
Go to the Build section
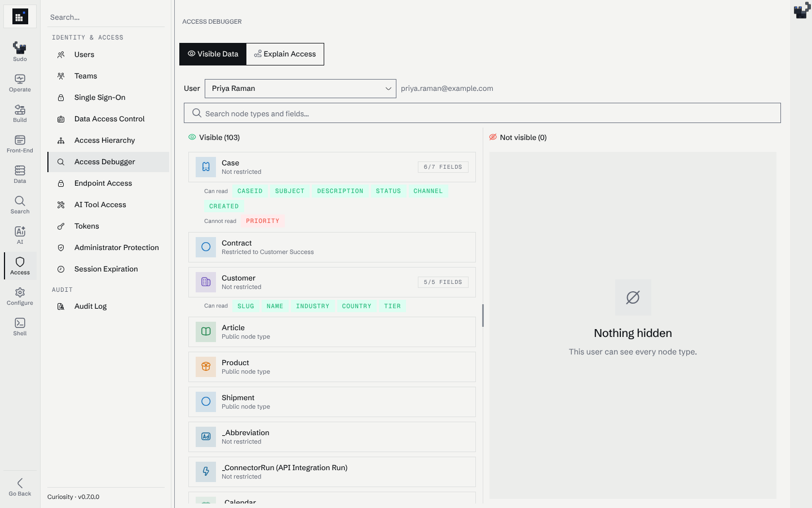click(20, 113)
